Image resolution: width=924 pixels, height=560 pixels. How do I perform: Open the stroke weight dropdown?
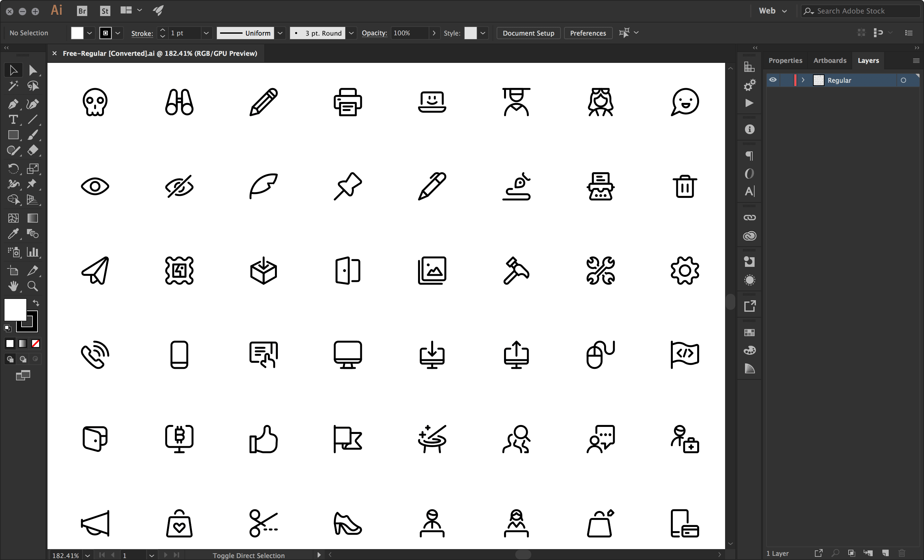[x=206, y=33]
